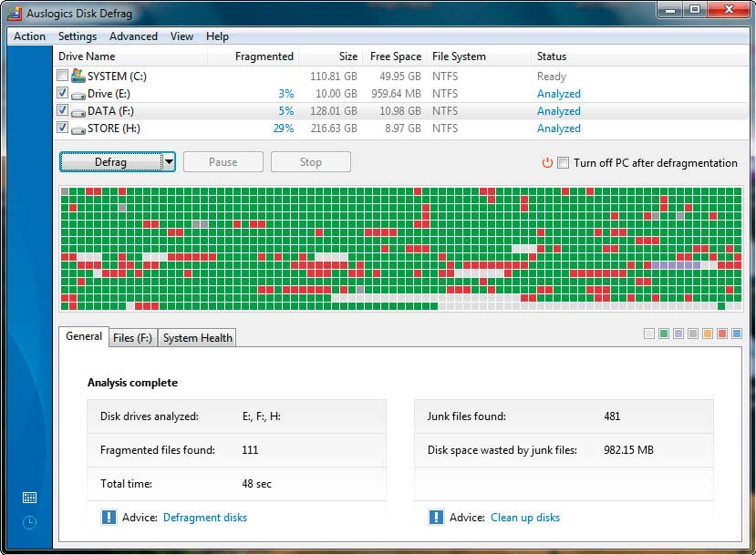Select the total time value 48 sec
Viewport: 756px width, 555px height.
click(256, 484)
